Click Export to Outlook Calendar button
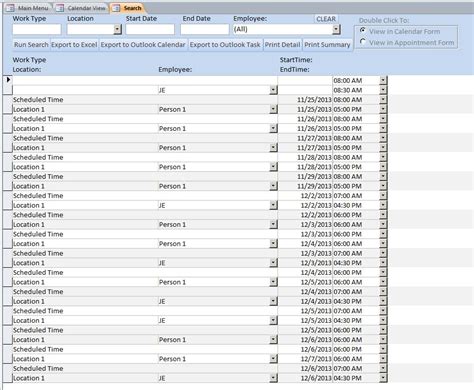Screen dimensions: 474x390 (x=143, y=45)
